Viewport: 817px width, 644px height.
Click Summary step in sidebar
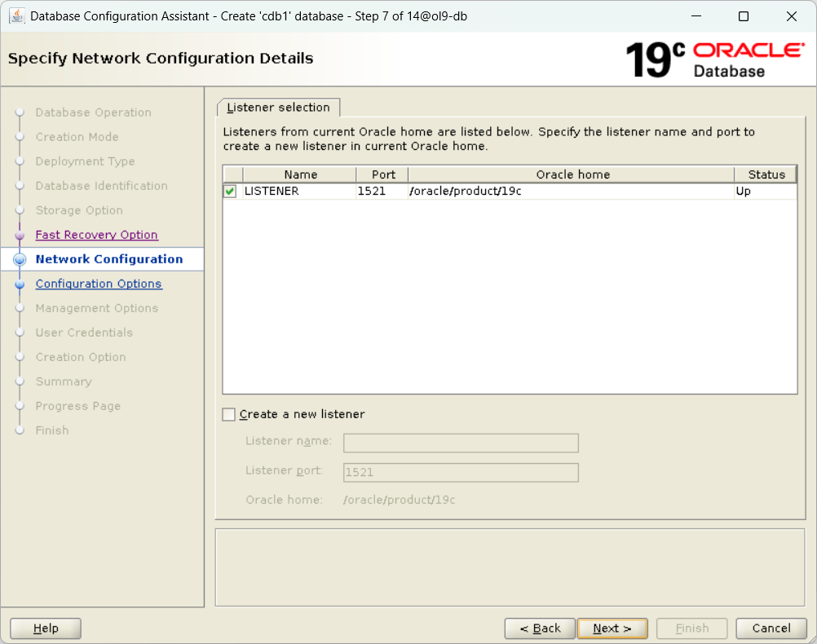(x=64, y=382)
